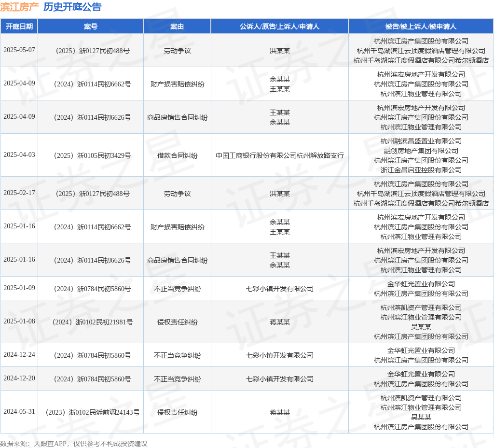
Task: Click plaintiff 洪某某 in the 2025-05-07 row
Action: pos(280,51)
